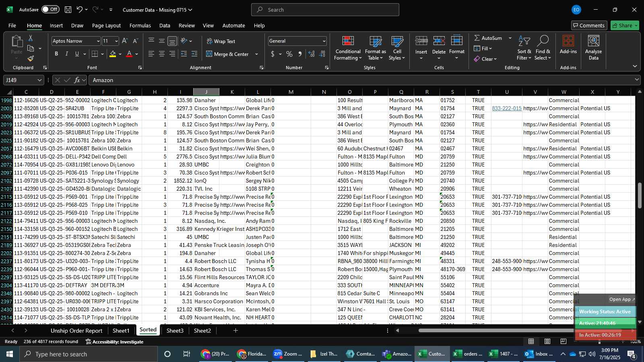Open Format as Table gallery
Screen dimensions: 644x362
(x=375, y=48)
